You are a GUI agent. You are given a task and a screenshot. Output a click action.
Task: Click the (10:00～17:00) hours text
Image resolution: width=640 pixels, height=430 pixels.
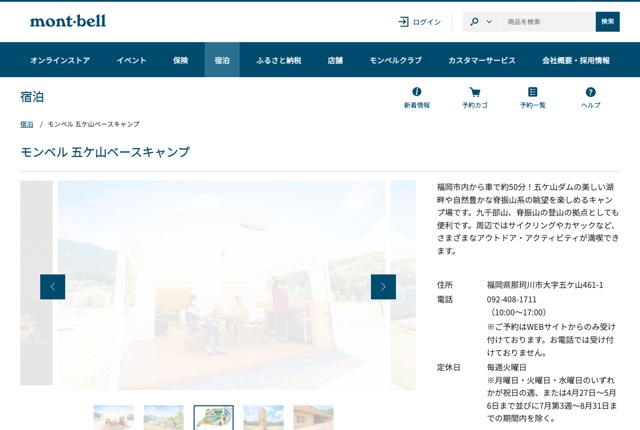pyautogui.click(x=518, y=313)
